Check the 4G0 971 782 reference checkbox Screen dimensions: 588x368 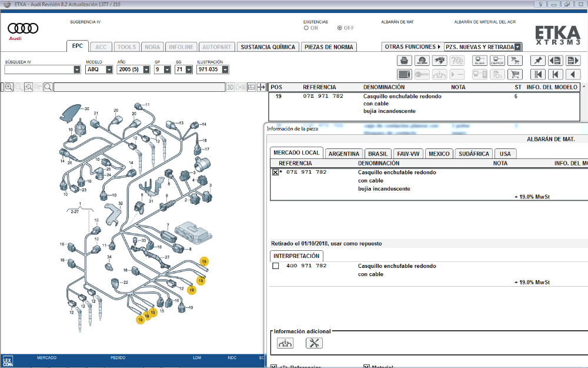point(276,266)
